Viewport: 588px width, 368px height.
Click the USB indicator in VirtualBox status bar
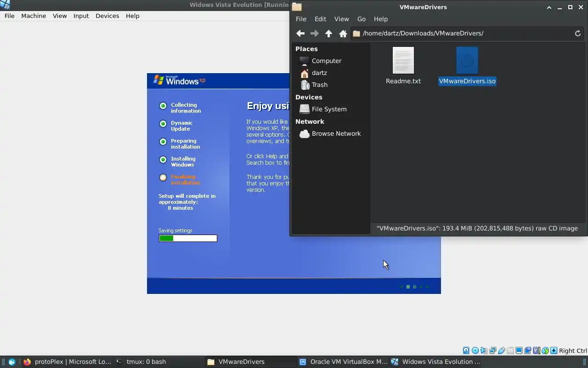[501, 351]
